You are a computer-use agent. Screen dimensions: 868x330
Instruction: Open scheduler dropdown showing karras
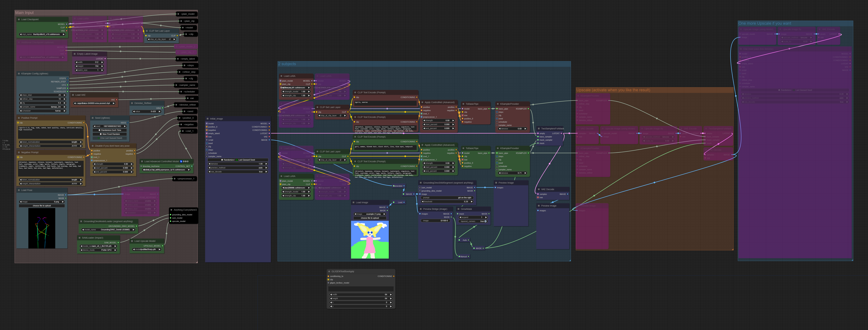43,111
